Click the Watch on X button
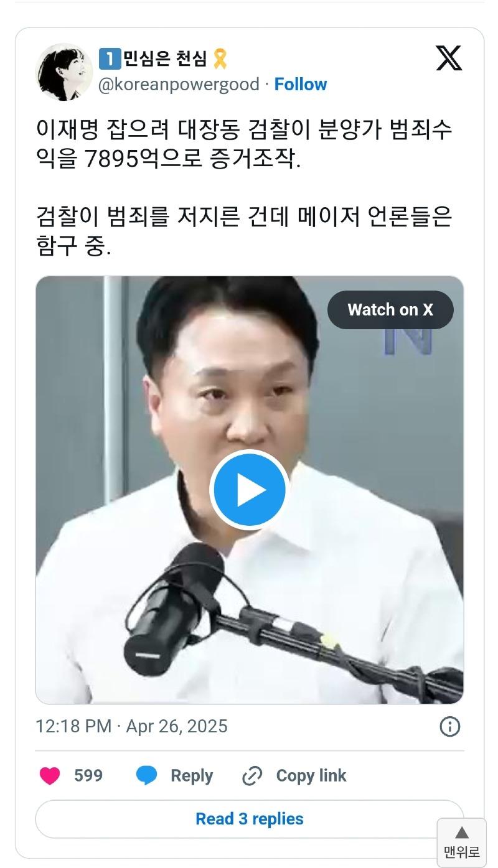498x868 pixels. (390, 309)
